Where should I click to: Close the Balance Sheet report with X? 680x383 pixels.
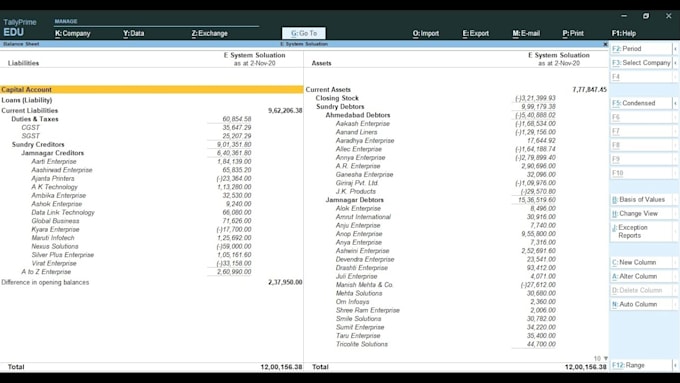605,44
